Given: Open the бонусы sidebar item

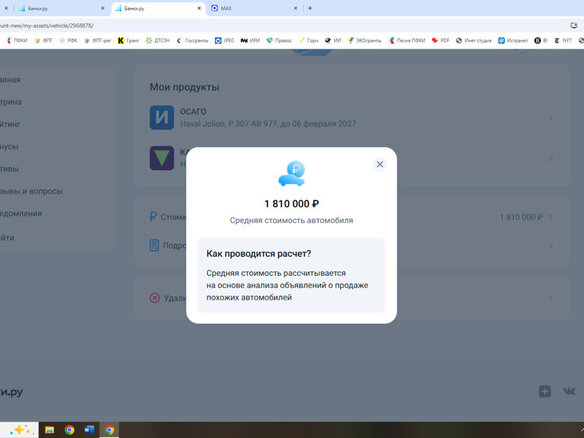Looking at the screenshot, I should pos(9,146).
